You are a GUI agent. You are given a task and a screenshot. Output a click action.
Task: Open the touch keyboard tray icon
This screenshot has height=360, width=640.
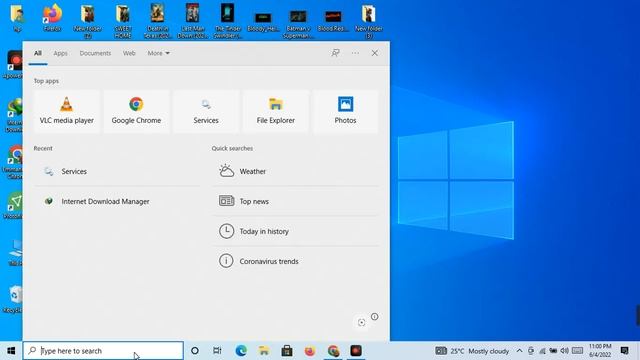(x=577, y=351)
